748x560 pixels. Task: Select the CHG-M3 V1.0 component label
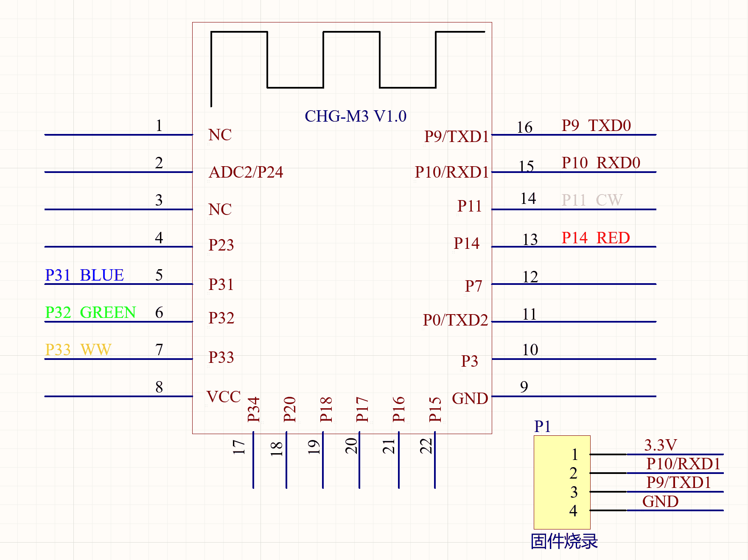[x=355, y=116]
